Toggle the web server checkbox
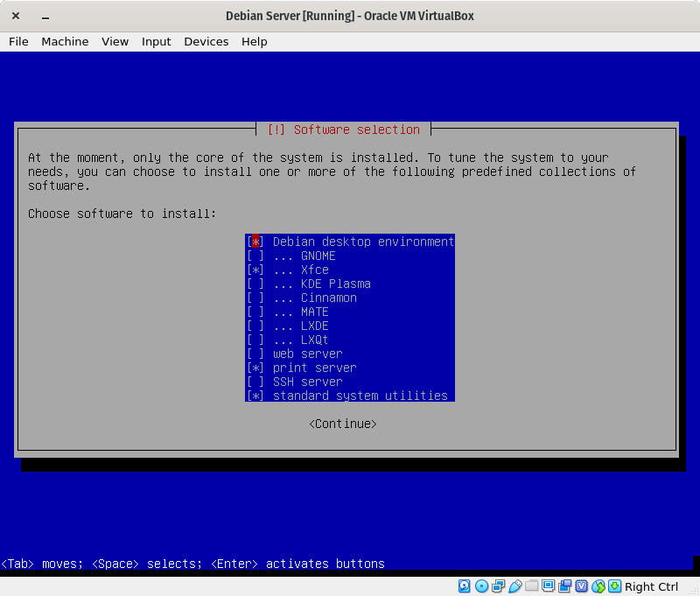The width and height of the screenshot is (700, 596). click(255, 354)
